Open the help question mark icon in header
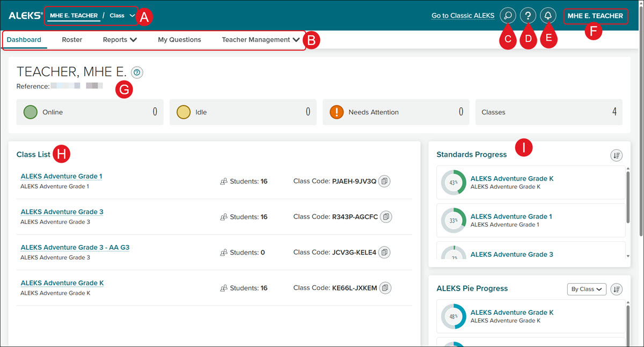The height and width of the screenshot is (347, 644). point(528,16)
